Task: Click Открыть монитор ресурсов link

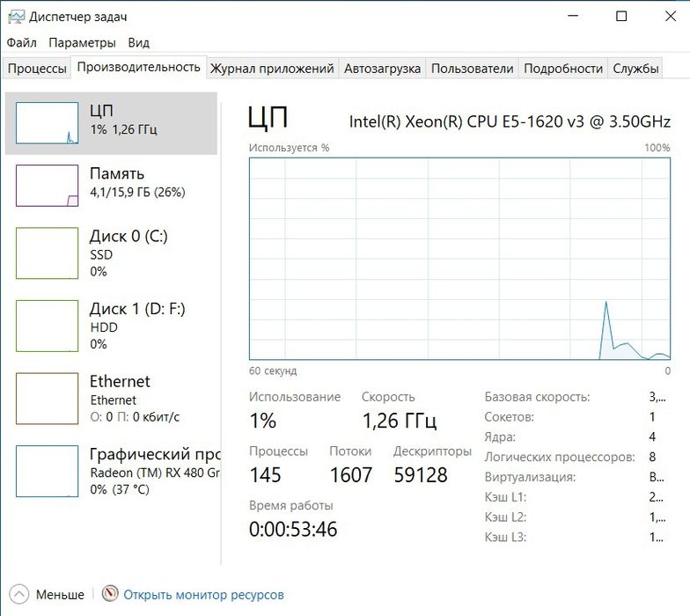Action: coord(203,595)
